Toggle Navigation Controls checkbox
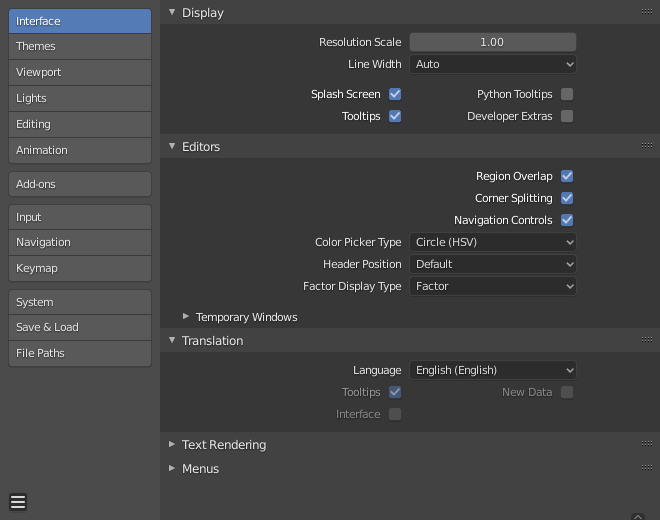 567,220
